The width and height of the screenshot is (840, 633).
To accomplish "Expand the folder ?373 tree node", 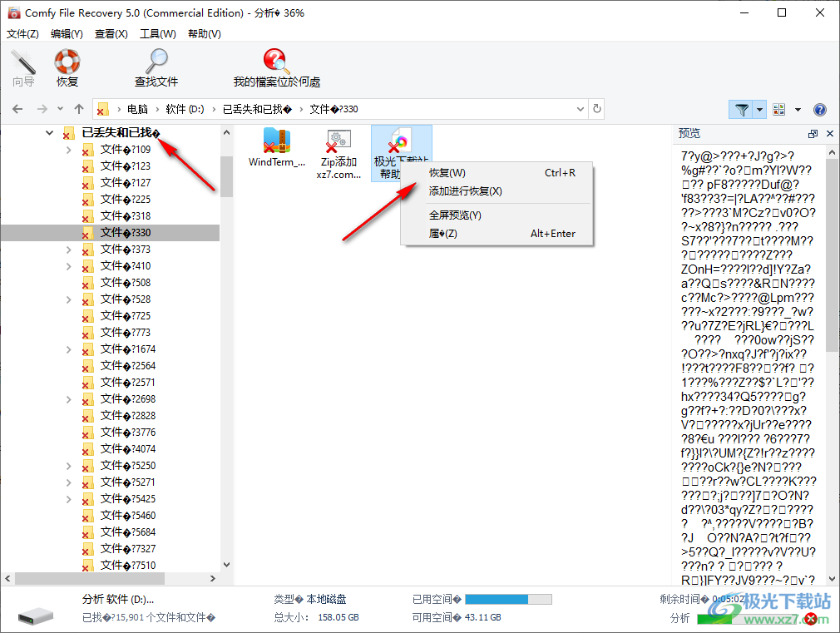I will 68,250.
